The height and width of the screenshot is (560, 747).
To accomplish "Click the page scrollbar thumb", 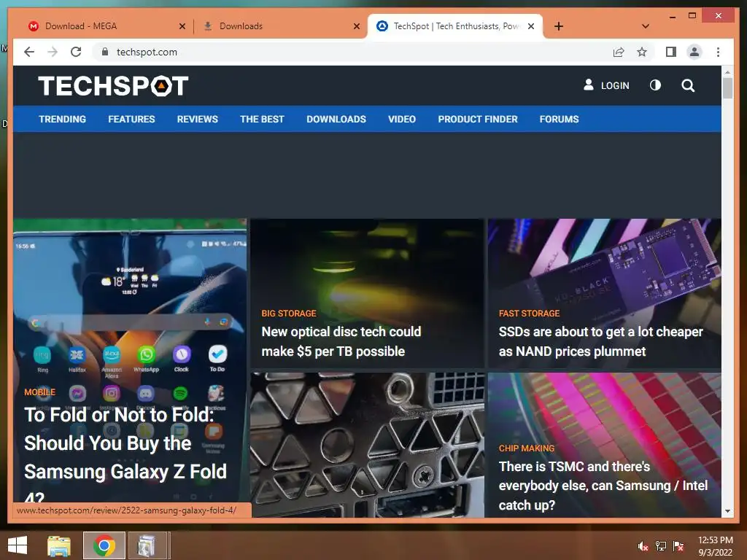I will [727, 88].
